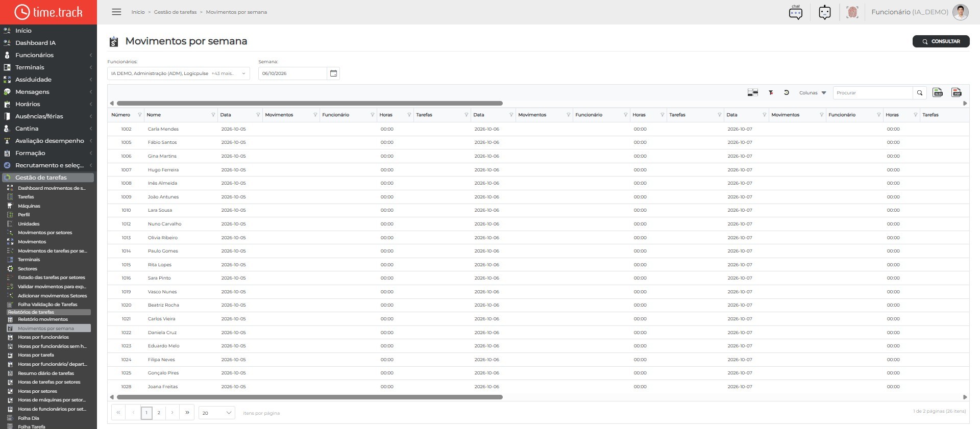980x429 pixels.
Task: Open the Semana calendar picker
Action: pyautogui.click(x=333, y=73)
